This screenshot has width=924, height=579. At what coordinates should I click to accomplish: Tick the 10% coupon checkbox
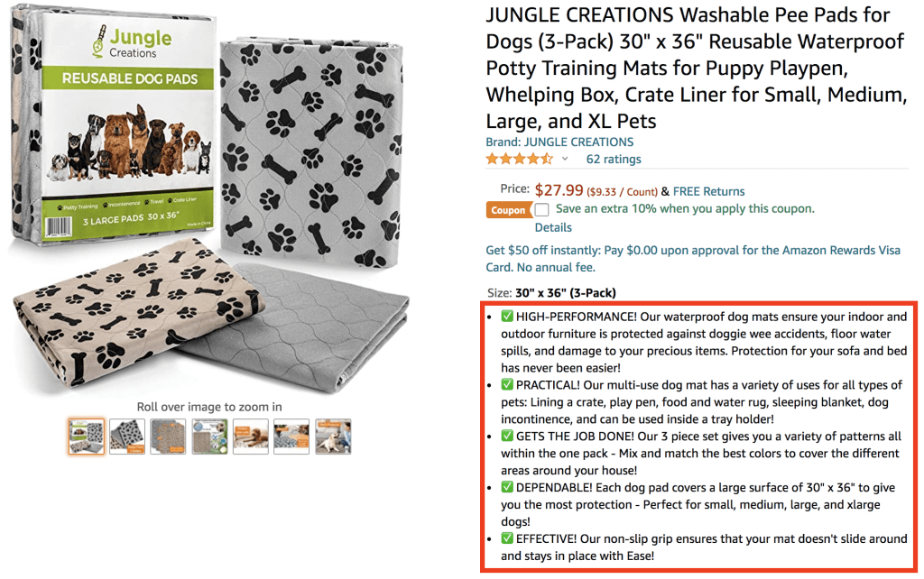point(541,209)
